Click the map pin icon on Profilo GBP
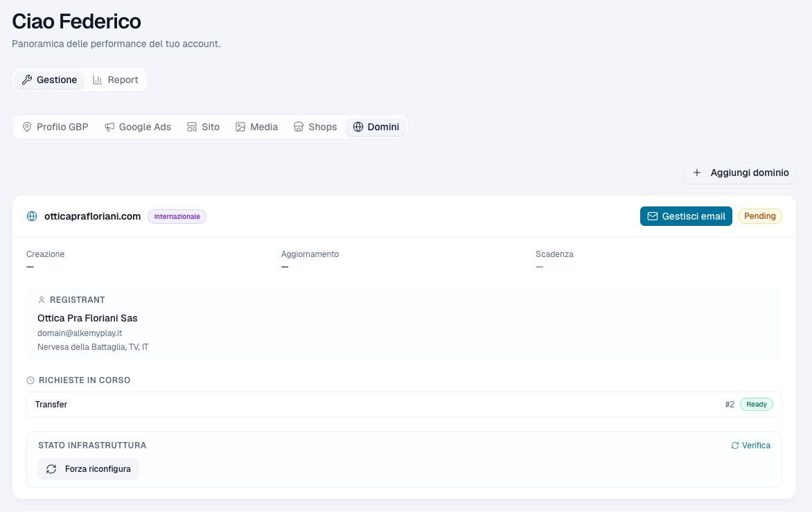This screenshot has height=512, width=812. (x=27, y=127)
